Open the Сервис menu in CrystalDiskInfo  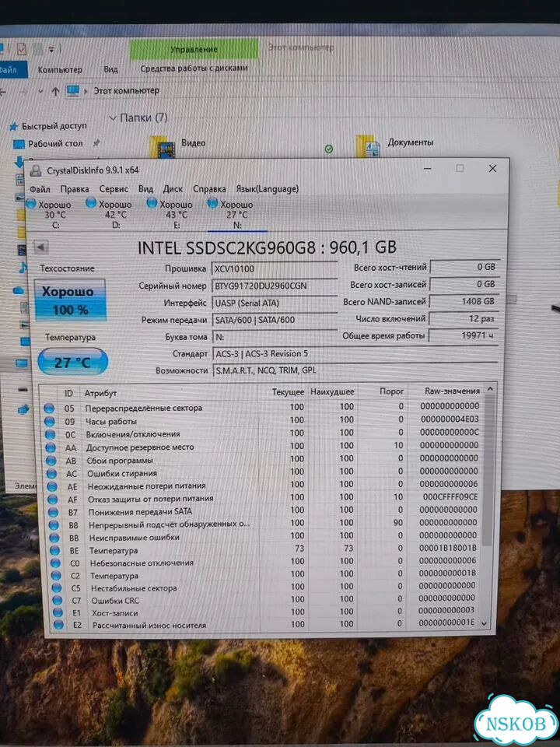pos(114,189)
